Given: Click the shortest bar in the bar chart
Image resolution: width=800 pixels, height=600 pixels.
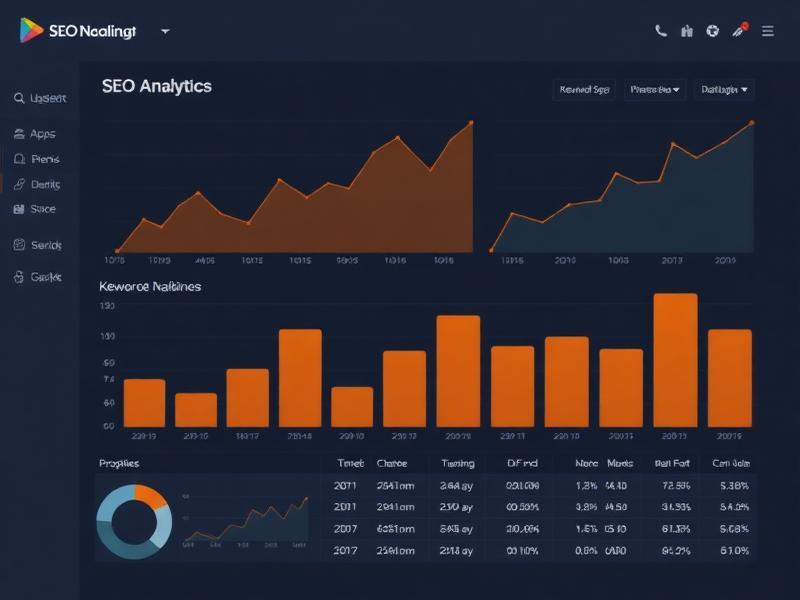Looking at the screenshot, I should [x=196, y=410].
